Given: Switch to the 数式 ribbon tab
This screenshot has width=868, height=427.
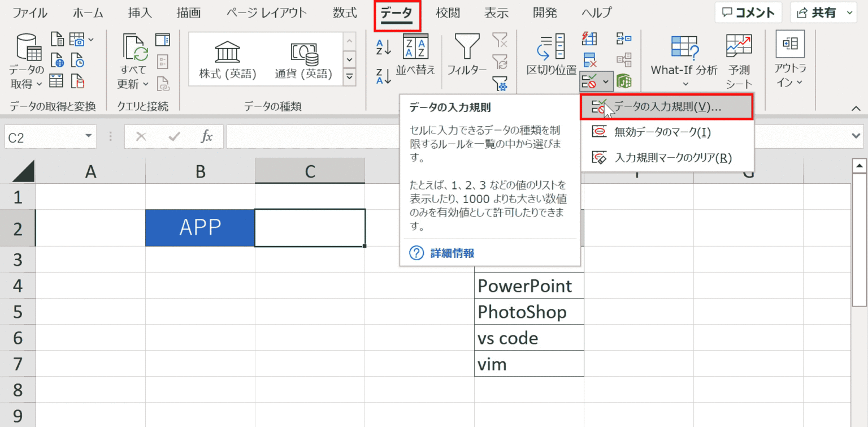Looking at the screenshot, I should tap(345, 12).
